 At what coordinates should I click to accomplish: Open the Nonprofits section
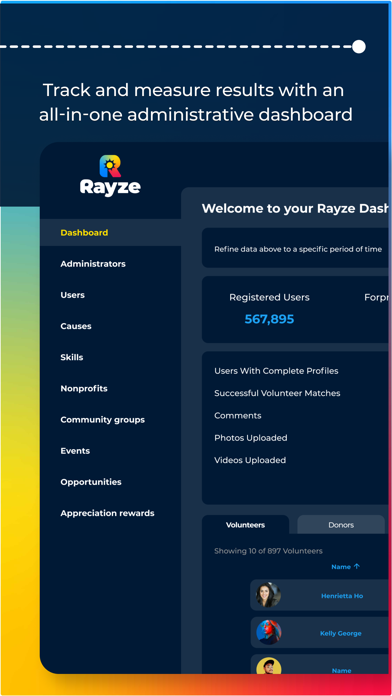pos(84,388)
